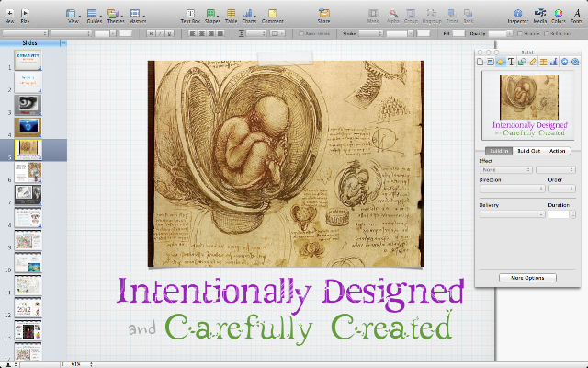Switch to the Chart inspector icon
This screenshot has width=588, height=368.
[x=553, y=62]
